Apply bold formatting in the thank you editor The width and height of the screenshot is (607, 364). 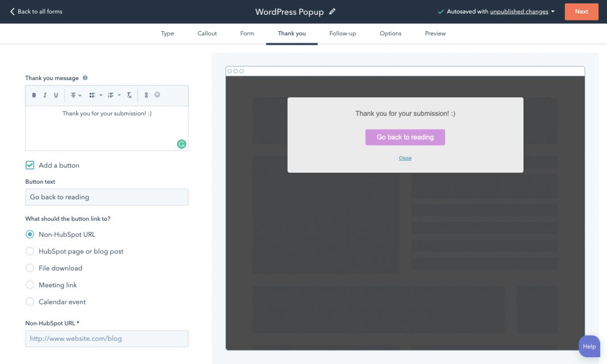34,95
